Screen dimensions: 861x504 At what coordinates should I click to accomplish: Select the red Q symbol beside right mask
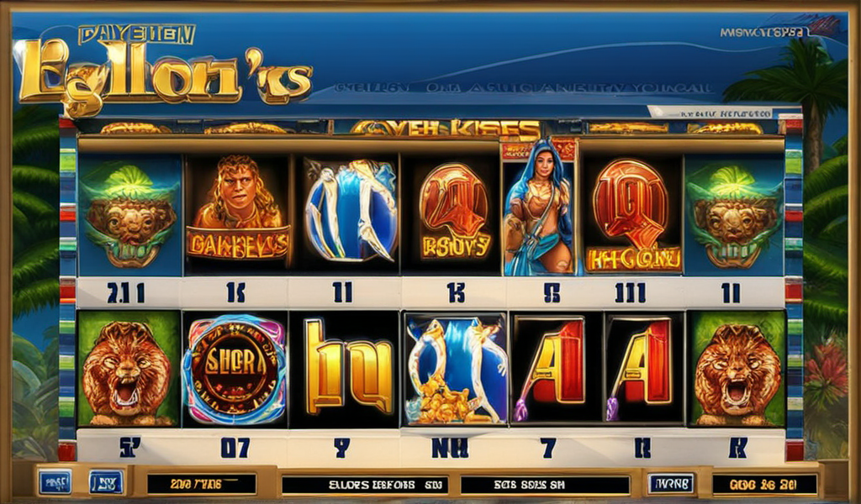pos(632,214)
